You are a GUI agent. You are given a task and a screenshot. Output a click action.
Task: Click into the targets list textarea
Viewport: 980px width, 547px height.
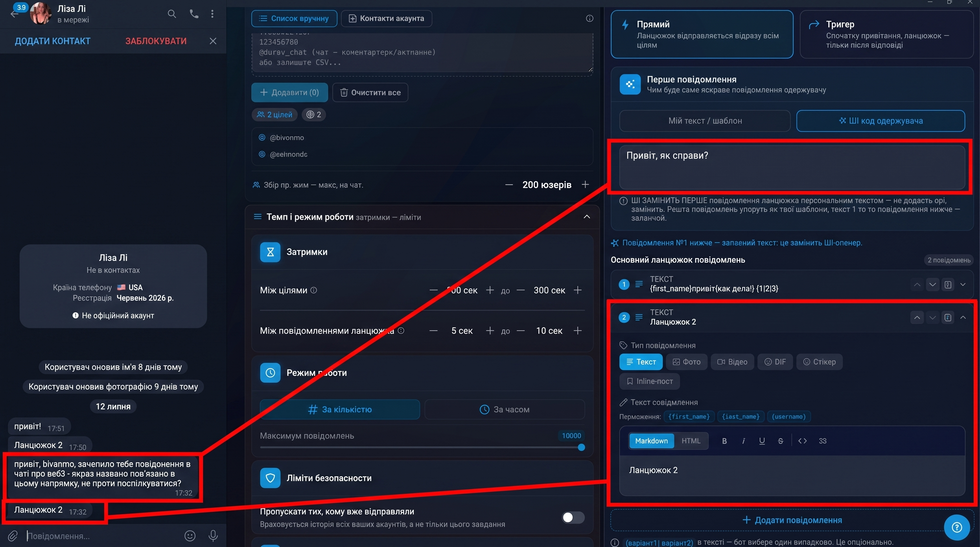pyautogui.click(x=422, y=52)
